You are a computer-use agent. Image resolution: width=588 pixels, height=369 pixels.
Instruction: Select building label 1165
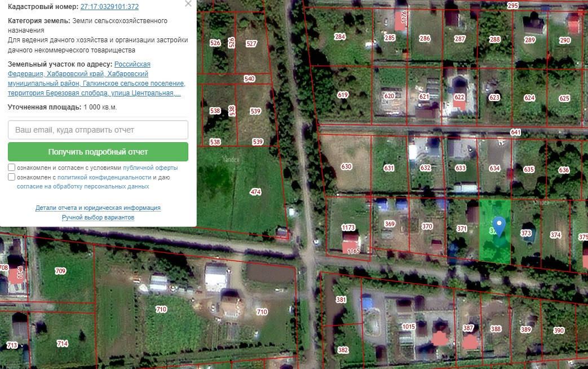tap(353, 251)
